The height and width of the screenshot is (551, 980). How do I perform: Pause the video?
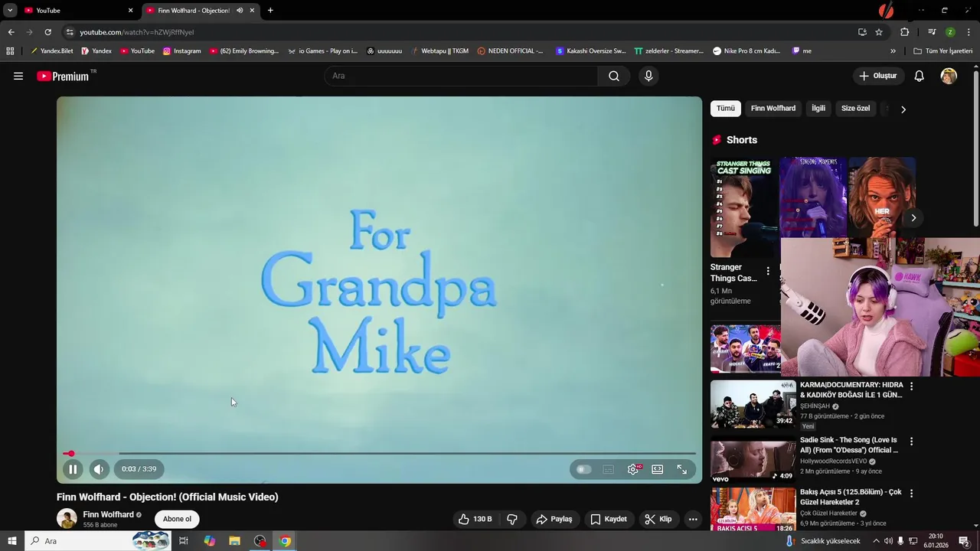click(73, 469)
